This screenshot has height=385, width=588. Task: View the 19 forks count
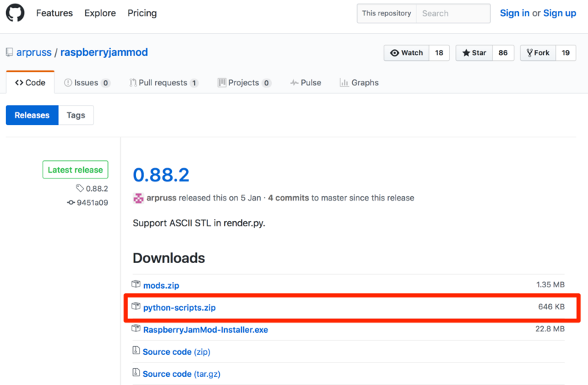tap(565, 53)
